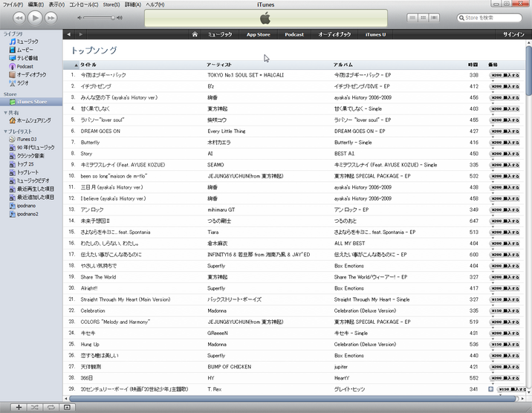Buy song 22 Celebration for ¥150
532x413 pixels.
[x=505, y=311]
